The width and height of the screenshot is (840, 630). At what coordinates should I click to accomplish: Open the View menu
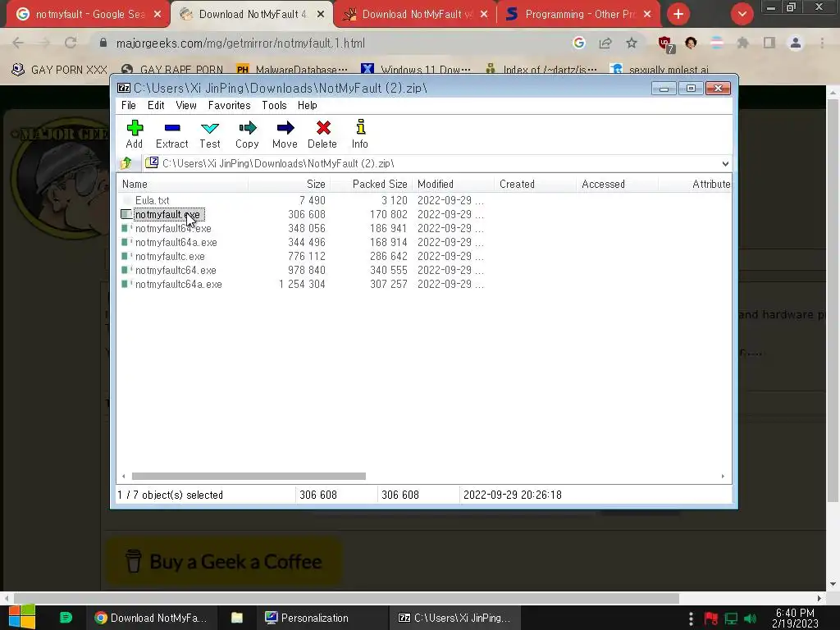186,106
